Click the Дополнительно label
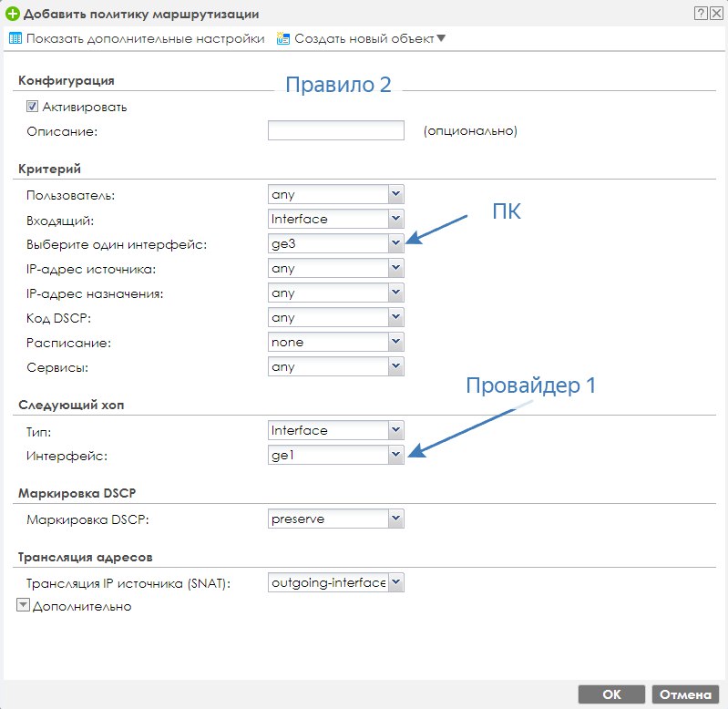Viewport: 728px width, 709px height. point(82,606)
